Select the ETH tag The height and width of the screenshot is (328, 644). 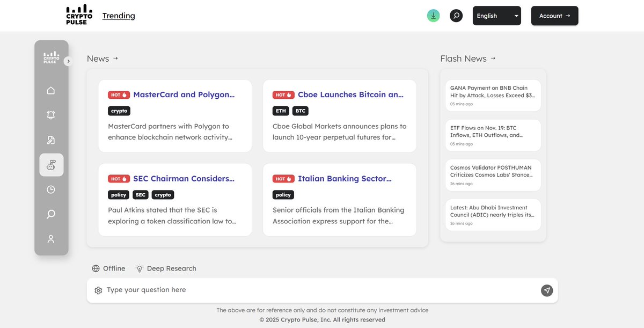coord(281,111)
